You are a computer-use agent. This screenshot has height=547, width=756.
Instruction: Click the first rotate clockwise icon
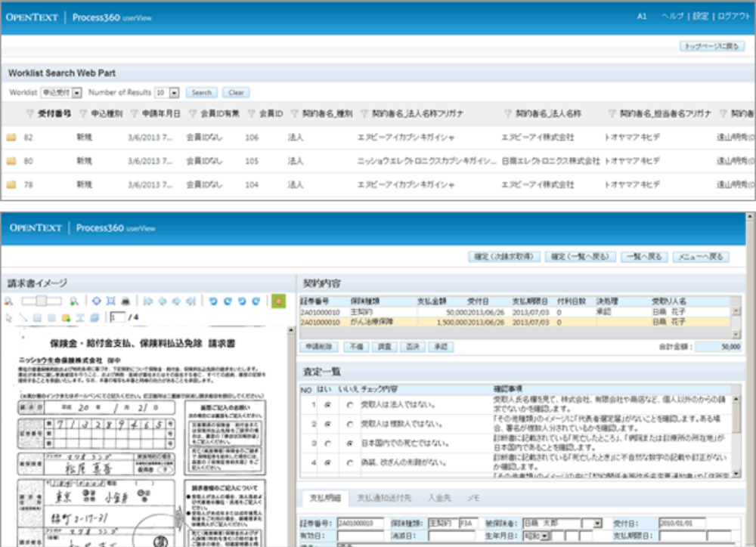[228, 301]
